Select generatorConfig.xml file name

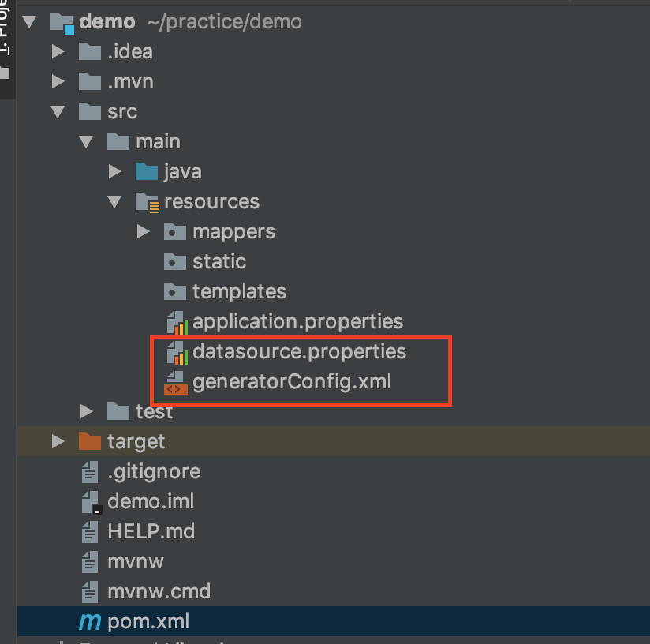coord(292,382)
